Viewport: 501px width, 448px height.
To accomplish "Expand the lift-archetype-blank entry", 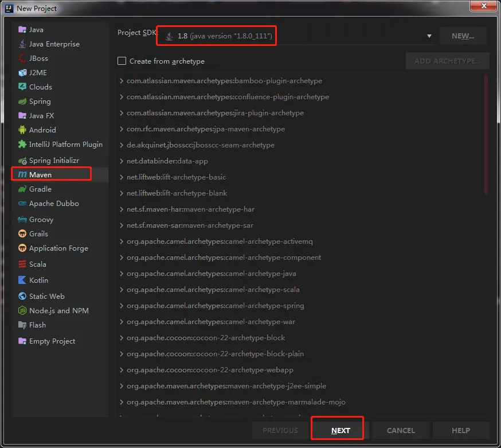I will click(122, 193).
